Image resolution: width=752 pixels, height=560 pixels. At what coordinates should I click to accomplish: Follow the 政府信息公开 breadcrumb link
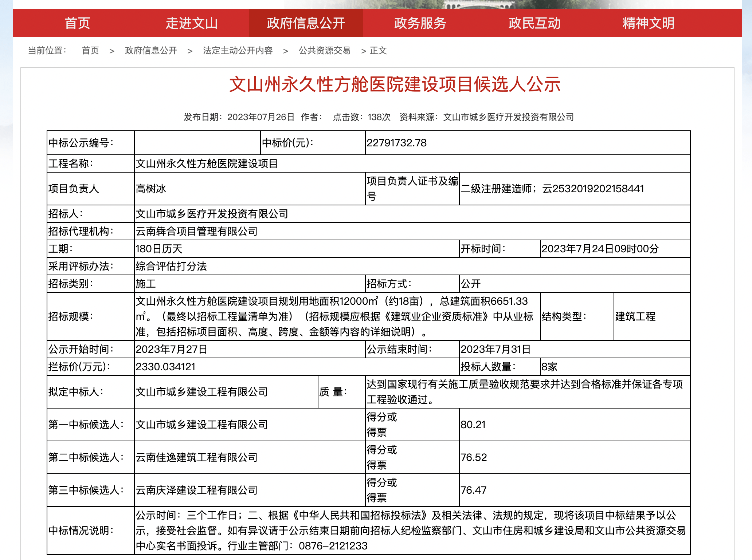[x=151, y=51]
